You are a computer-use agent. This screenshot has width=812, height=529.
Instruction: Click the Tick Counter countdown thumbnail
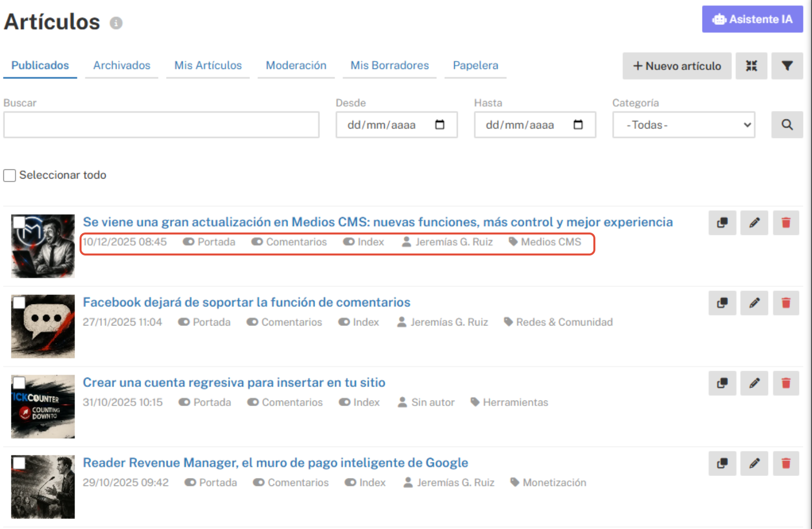coord(43,406)
